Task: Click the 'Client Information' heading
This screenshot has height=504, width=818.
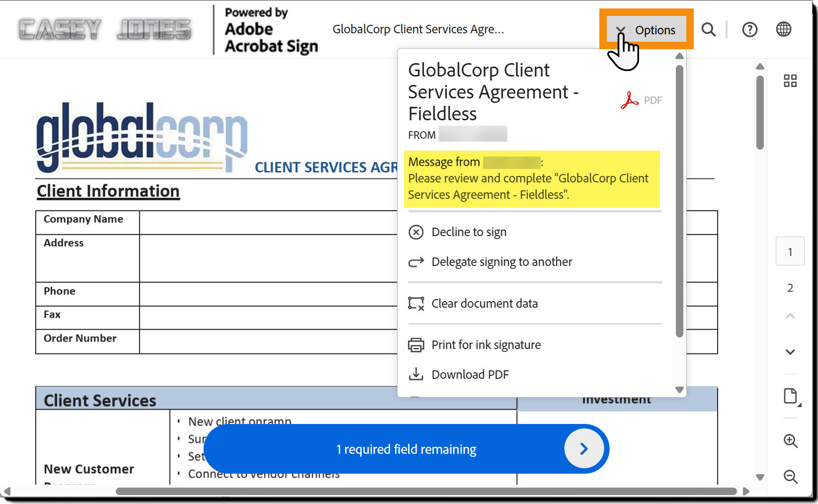Action: tap(108, 191)
